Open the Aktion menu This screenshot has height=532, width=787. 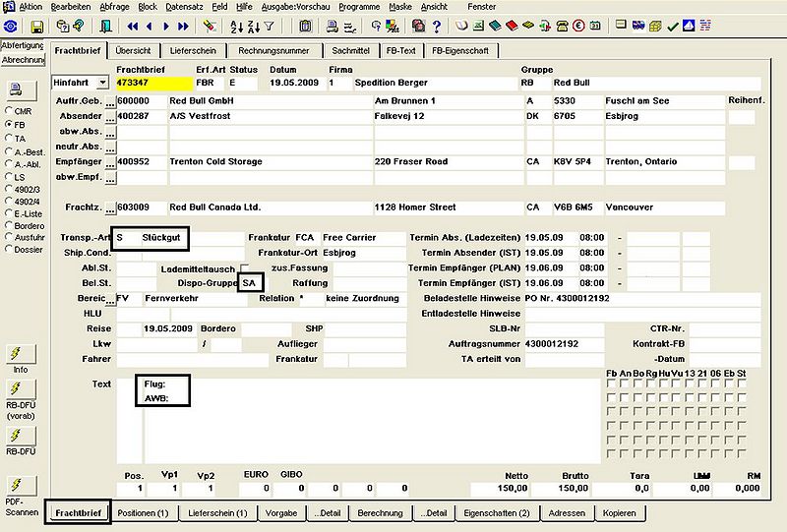pos(30,7)
